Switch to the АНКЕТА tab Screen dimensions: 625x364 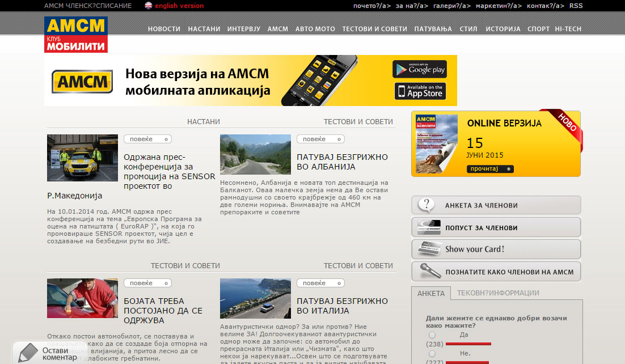click(x=431, y=293)
